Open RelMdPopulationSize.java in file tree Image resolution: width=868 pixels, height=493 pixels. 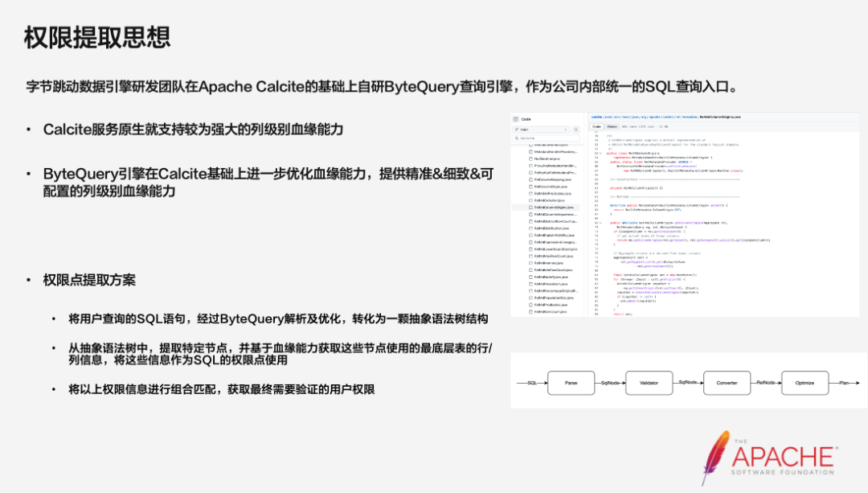(x=554, y=298)
